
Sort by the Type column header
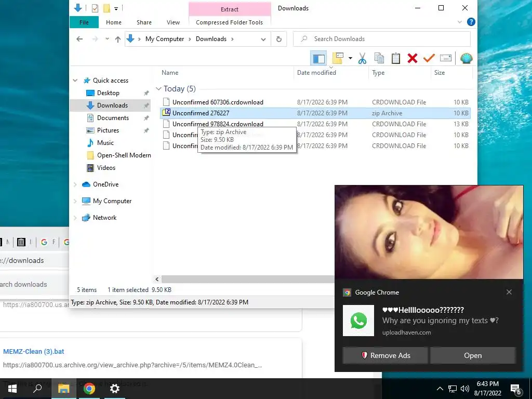click(378, 73)
